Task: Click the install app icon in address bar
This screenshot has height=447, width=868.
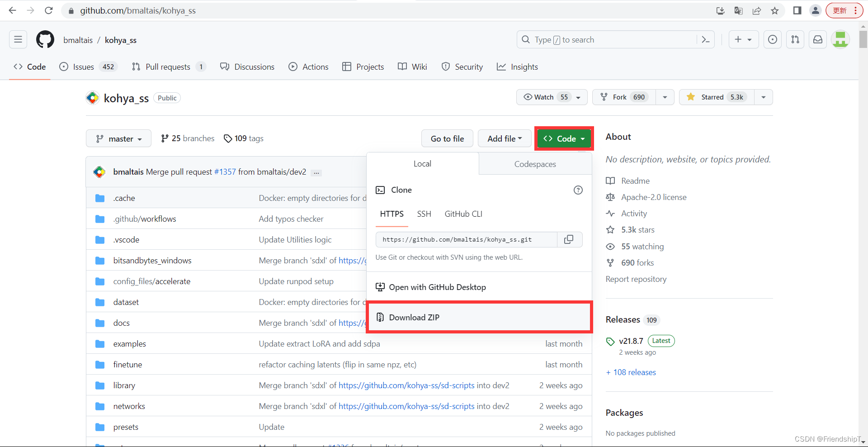Action: [721, 10]
